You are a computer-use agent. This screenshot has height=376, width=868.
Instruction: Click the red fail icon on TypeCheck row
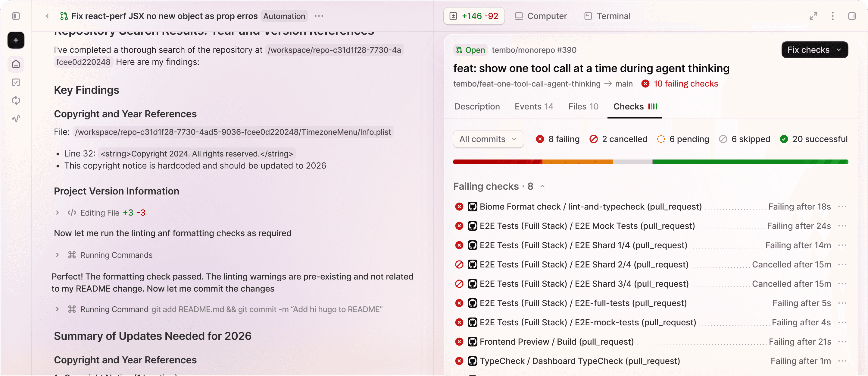(459, 361)
